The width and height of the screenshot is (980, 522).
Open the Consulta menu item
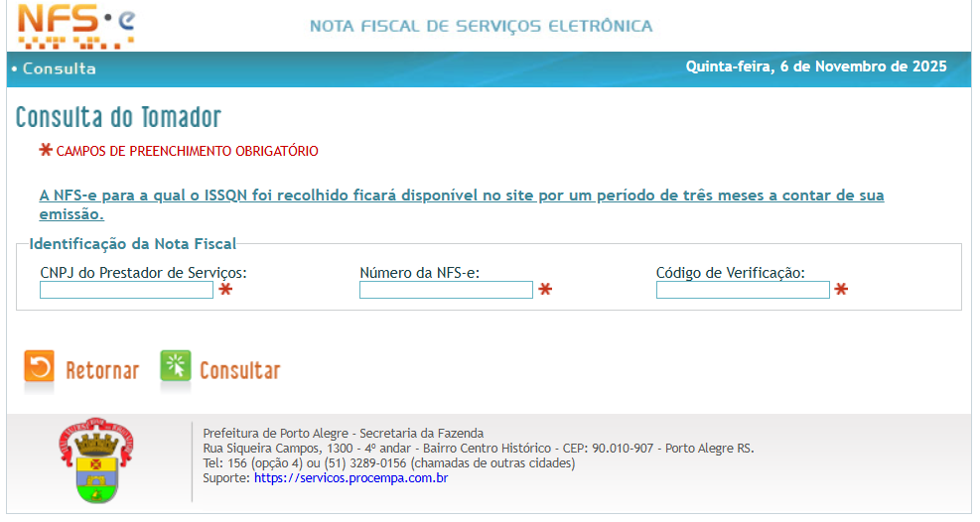click(59, 68)
